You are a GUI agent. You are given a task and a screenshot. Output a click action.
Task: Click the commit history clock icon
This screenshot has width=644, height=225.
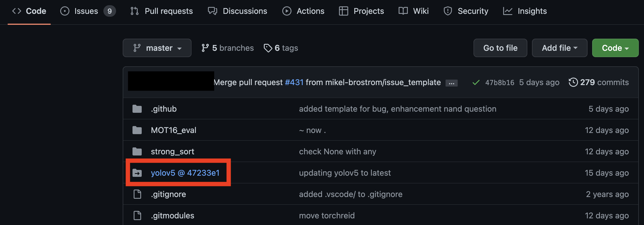[573, 82]
